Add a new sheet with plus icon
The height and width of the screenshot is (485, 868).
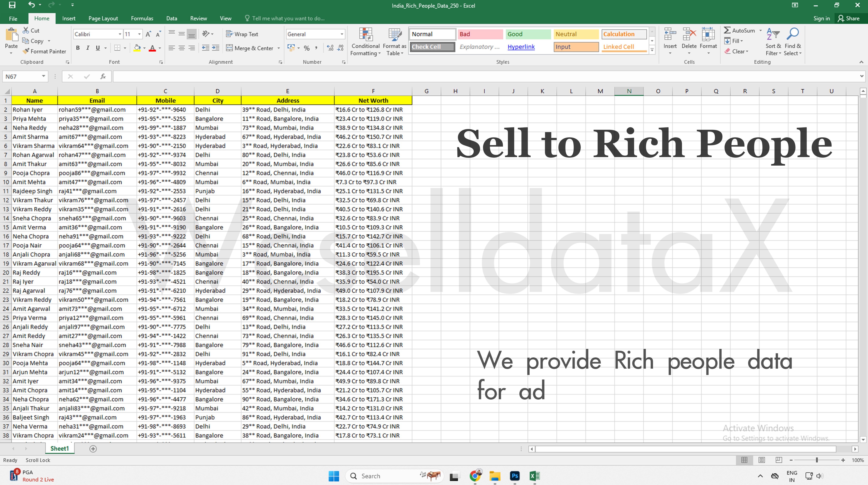(93, 449)
